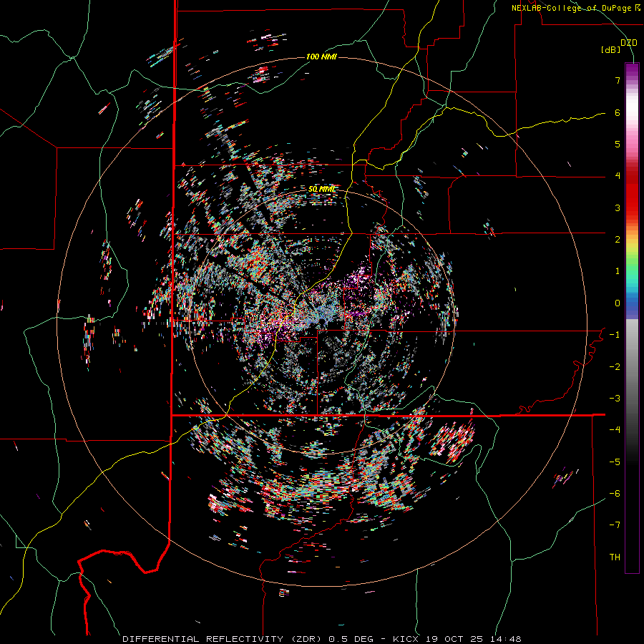The width and height of the screenshot is (644, 644).
Task: Click the -2 value on color scale
Action: point(615,367)
